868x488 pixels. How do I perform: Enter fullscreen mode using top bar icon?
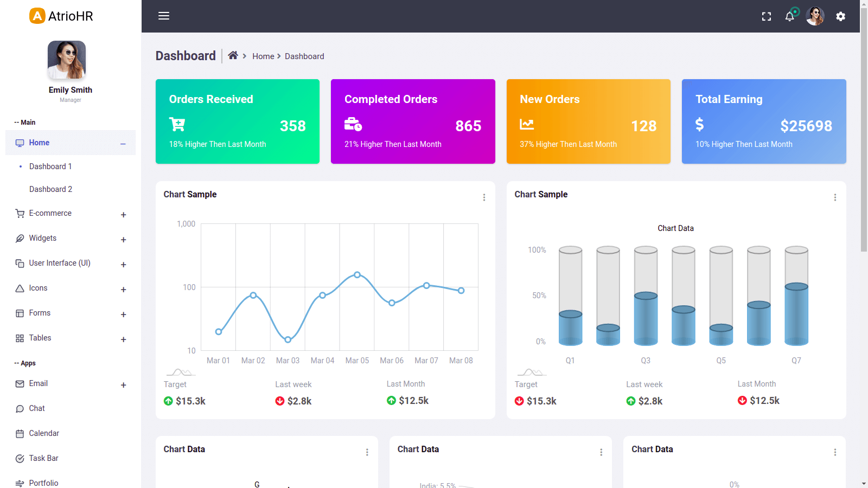click(766, 16)
